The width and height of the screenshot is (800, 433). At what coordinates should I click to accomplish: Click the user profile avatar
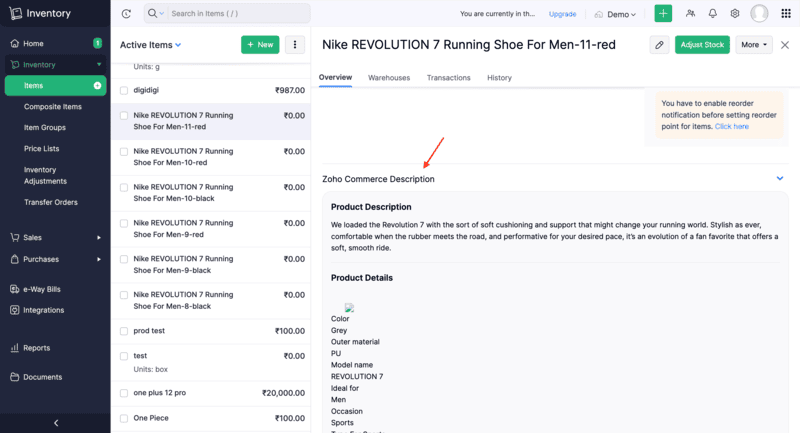click(760, 14)
